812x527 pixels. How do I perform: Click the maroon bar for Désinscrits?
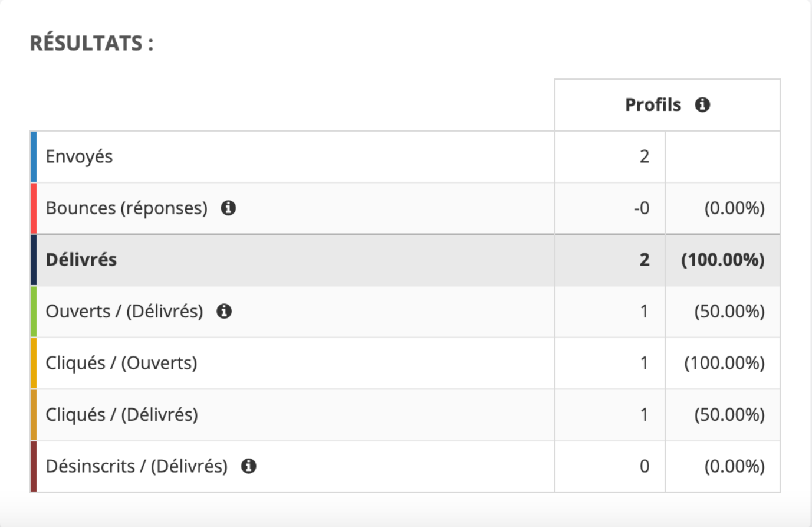tap(34, 466)
